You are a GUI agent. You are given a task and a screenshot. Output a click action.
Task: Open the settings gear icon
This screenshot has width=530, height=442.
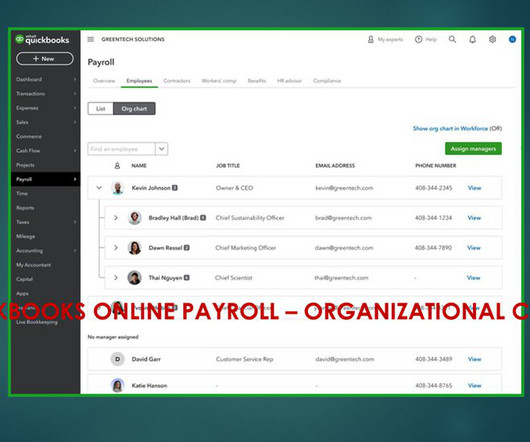pos(492,39)
